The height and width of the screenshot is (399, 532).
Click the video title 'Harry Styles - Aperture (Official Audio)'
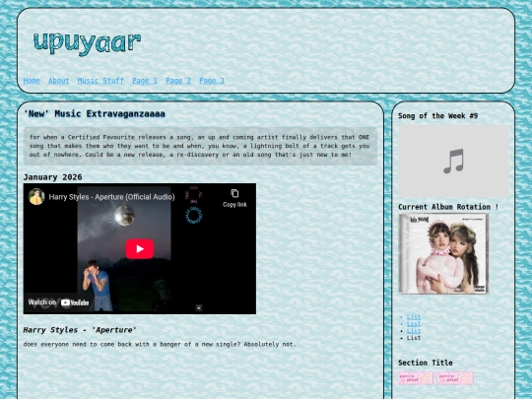pyautogui.click(x=111, y=197)
